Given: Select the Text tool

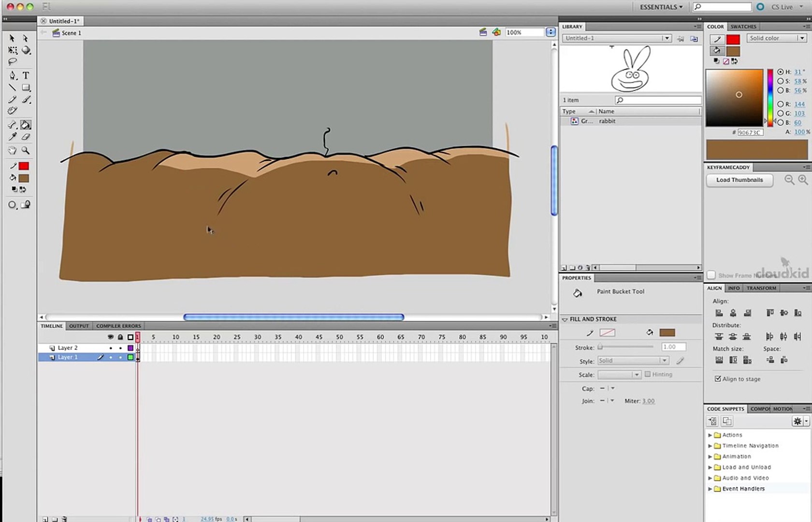Looking at the screenshot, I should tap(26, 75).
